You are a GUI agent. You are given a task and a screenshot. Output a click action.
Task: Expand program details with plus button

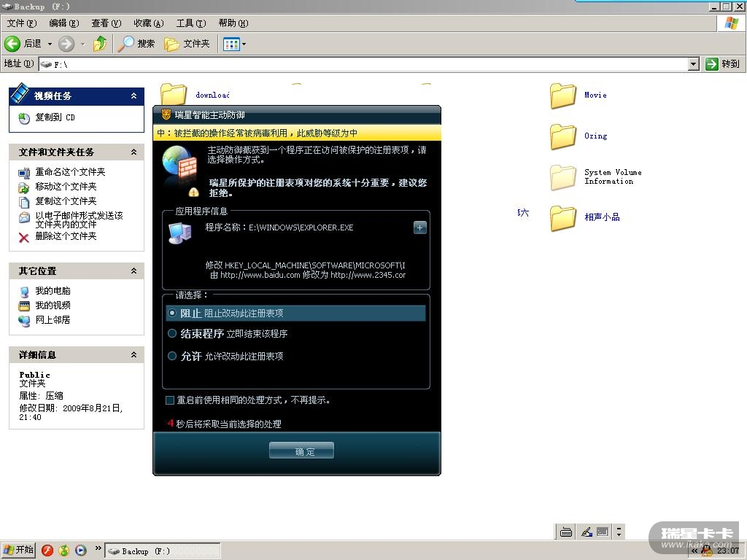419,227
